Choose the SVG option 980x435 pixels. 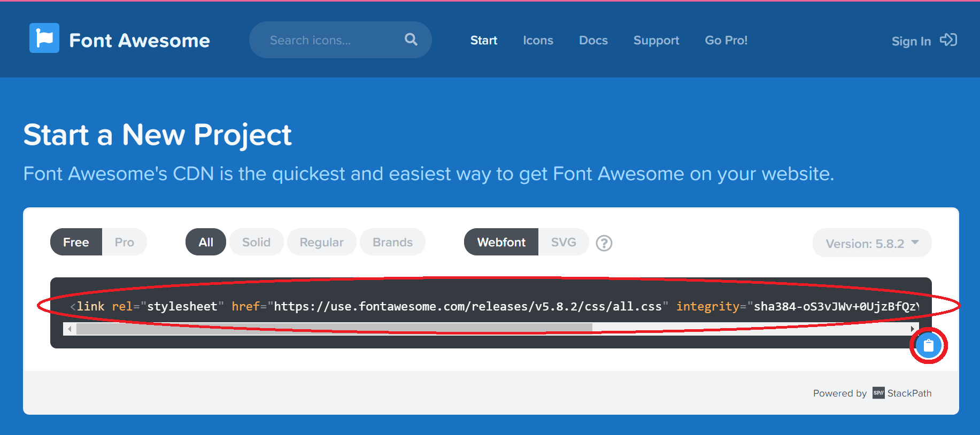pyautogui.click(x=564, y=242)
